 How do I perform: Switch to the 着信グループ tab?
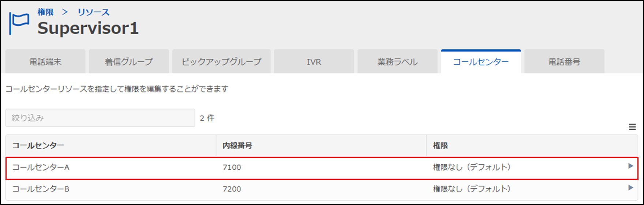pyautogui.click(x=129, y=62)
